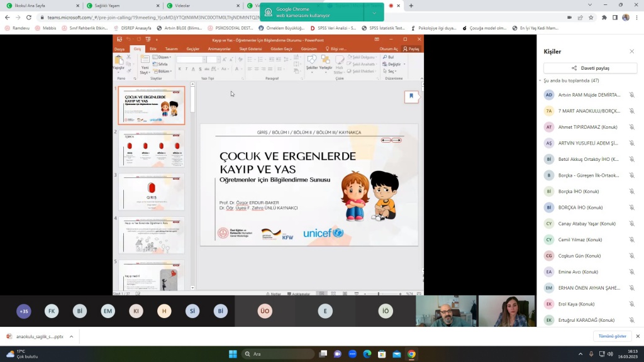This screenshot has width=644, height=362.
Task: Click muted mic icon for Emine Avcı
Action: [631, 272]
